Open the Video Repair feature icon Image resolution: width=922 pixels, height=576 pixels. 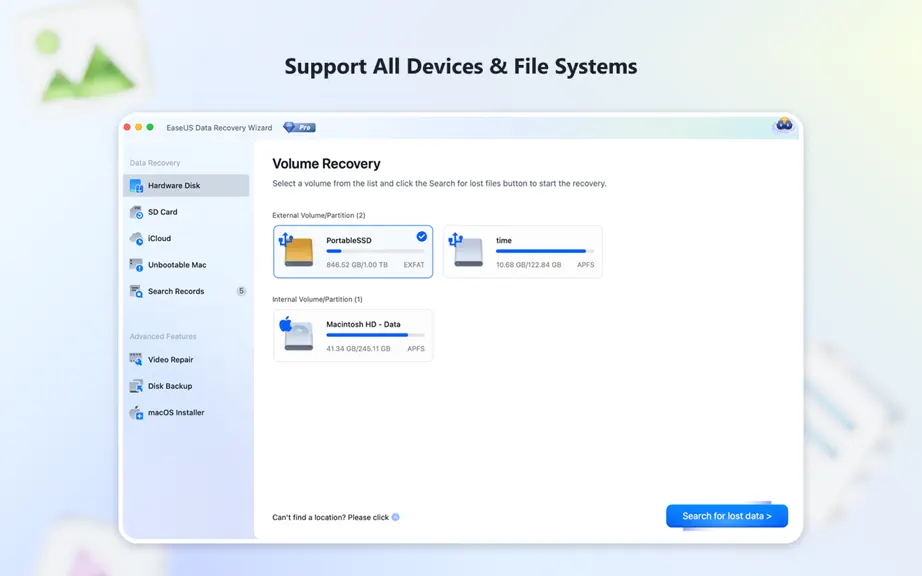[136, 360]
